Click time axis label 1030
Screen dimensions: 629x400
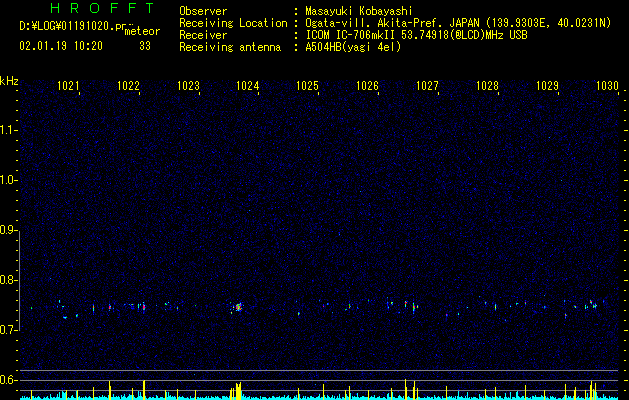click(607, 85)
